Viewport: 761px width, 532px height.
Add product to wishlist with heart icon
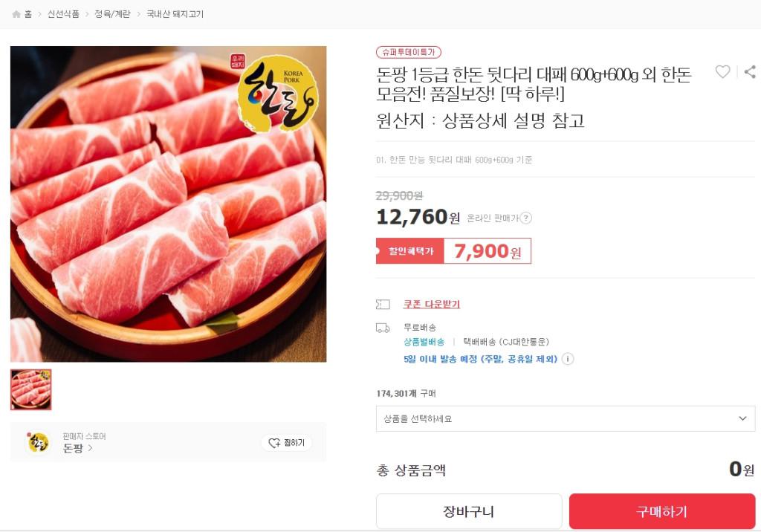point(722,72)
